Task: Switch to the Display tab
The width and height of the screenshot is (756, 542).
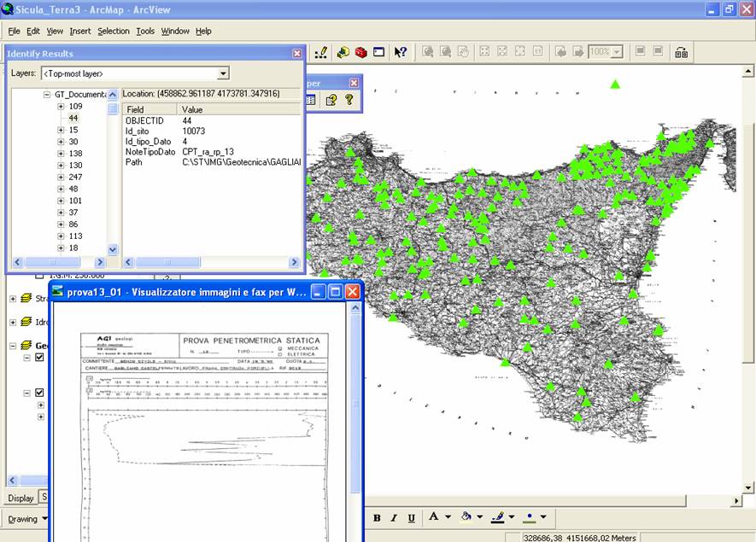Action: pos(21,498)
